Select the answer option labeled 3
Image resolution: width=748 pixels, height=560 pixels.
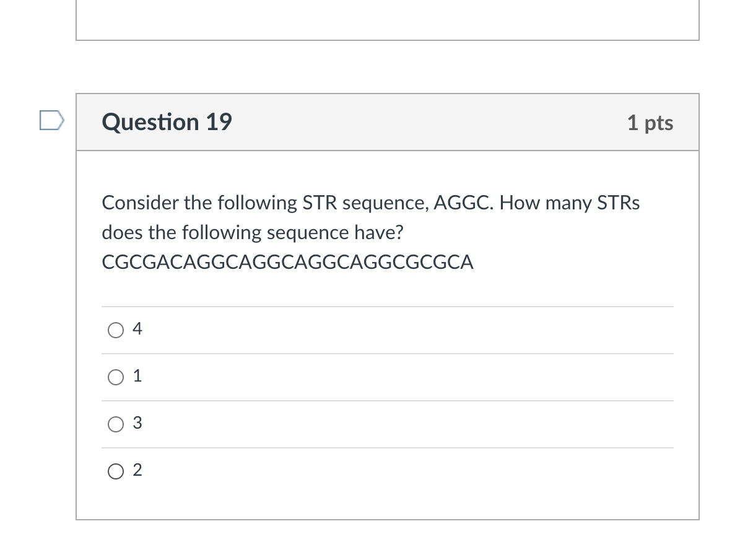(137, 423)
